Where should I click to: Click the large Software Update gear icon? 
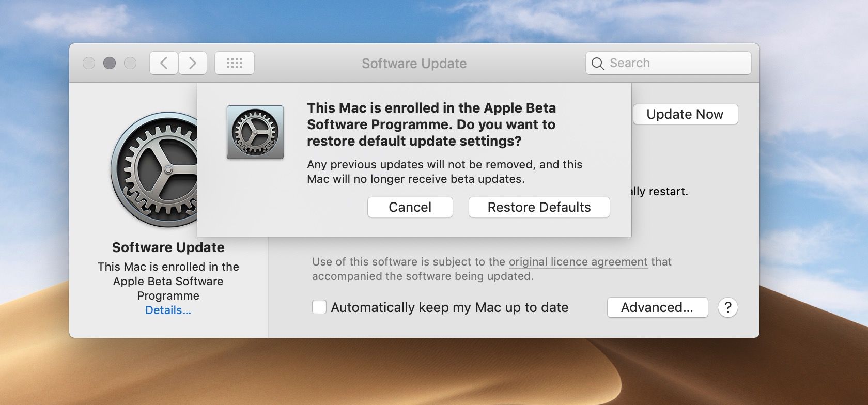click(x=154, y=170)
